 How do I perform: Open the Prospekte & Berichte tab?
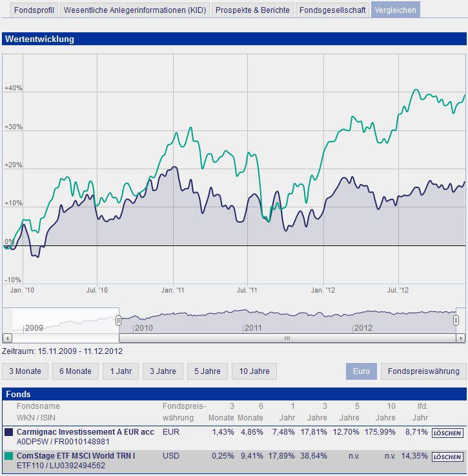pyautogui.click(x=252, y=10)
